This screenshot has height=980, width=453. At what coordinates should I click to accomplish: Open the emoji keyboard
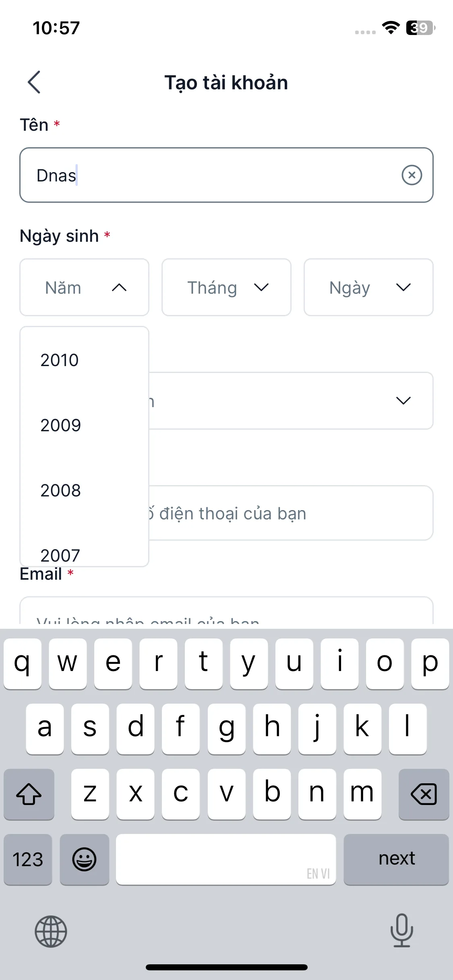click(84, 859)
